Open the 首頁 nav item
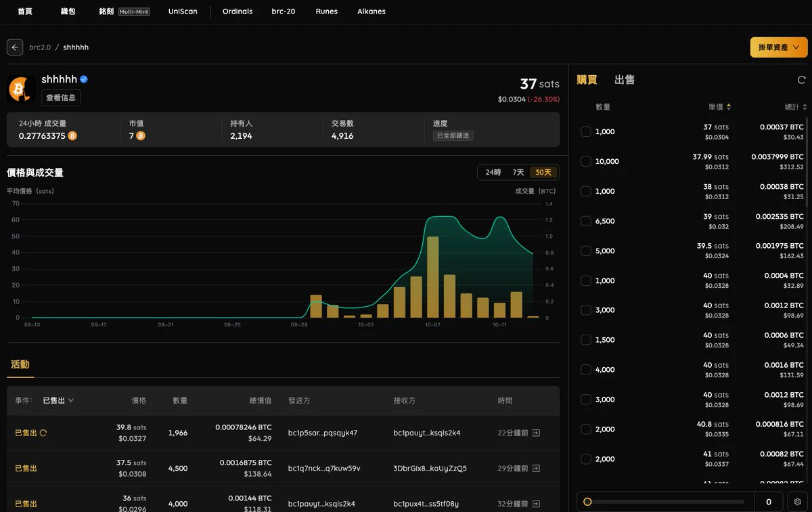This screenshot has width=812, height=512. click(25, 12)
